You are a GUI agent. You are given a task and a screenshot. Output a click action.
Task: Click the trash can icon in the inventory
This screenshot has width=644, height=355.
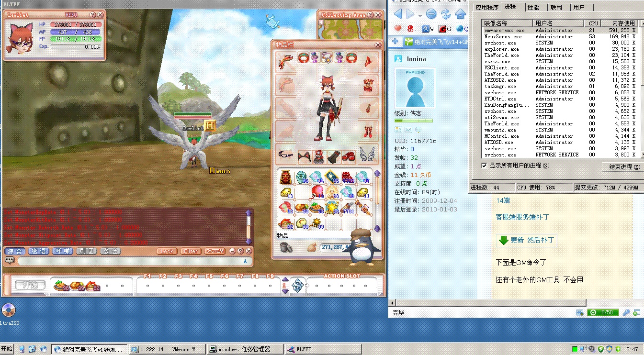(286, 247)
